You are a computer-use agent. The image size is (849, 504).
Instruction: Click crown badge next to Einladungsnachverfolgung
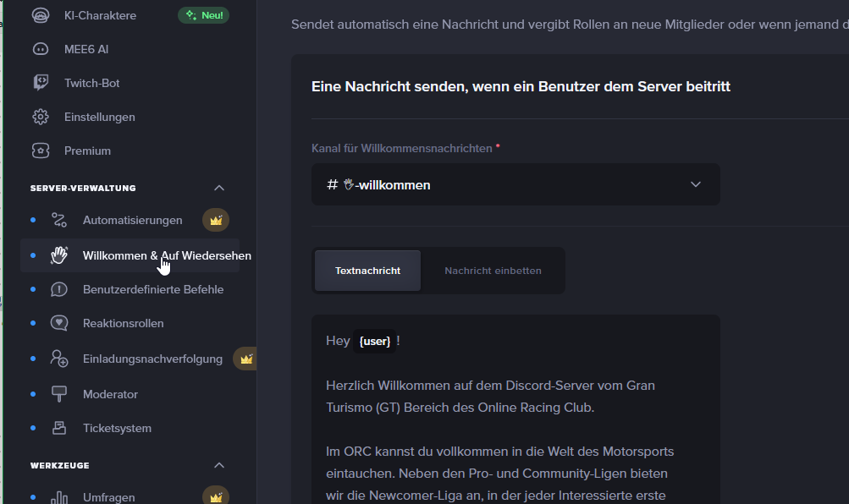(246, 359)
